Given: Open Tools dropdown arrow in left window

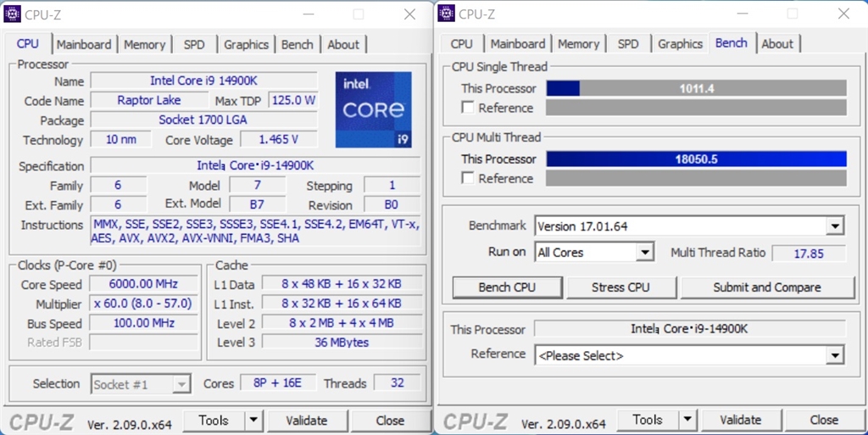Looking at the screenshot, I should [253, 421].
